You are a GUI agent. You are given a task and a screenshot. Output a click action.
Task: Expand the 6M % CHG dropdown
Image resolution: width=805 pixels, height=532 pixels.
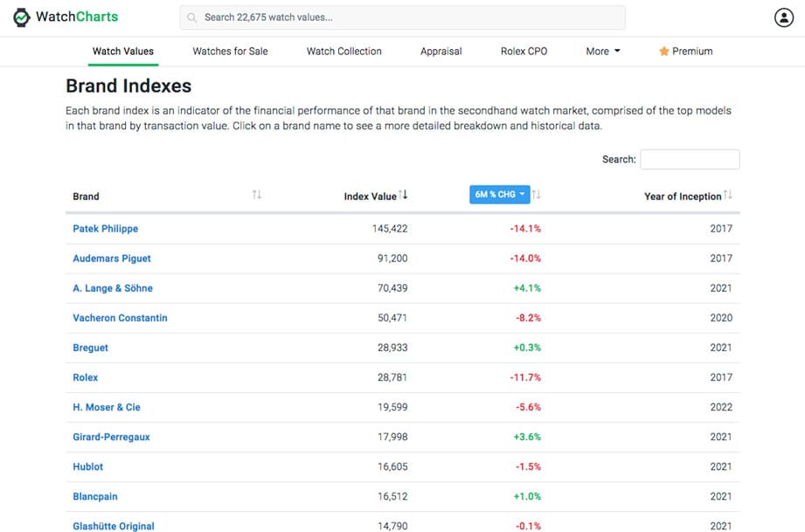pos(500,195)
